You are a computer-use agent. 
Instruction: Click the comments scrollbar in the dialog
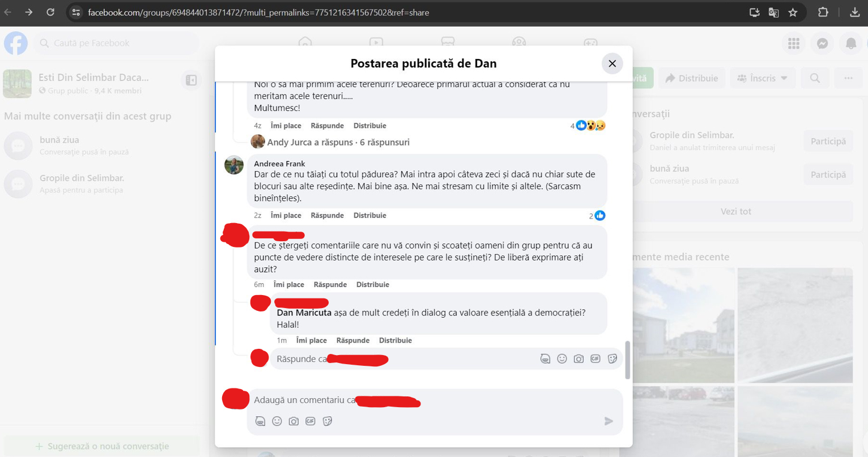tap(627, 360)
